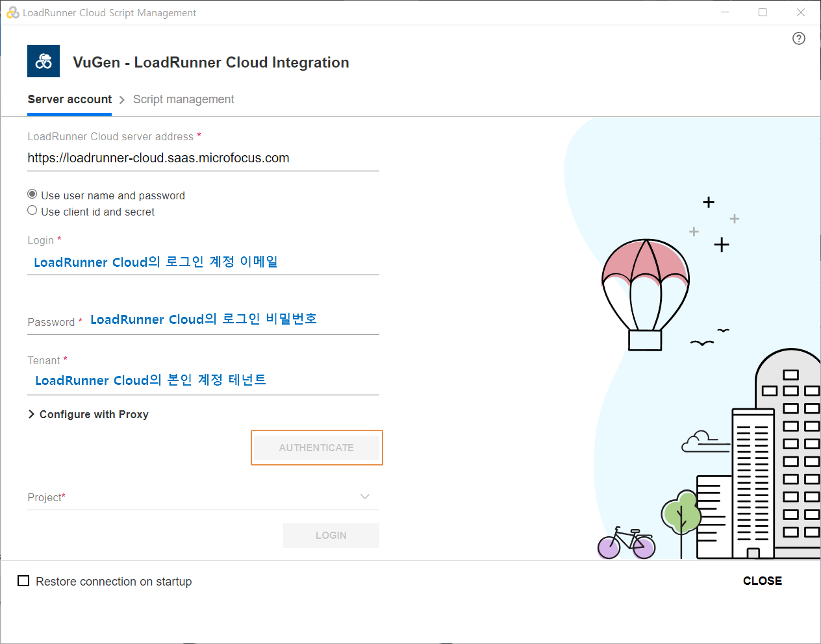
Task: Click the breadcrumb chevron between the two steps
Action: 121,99
